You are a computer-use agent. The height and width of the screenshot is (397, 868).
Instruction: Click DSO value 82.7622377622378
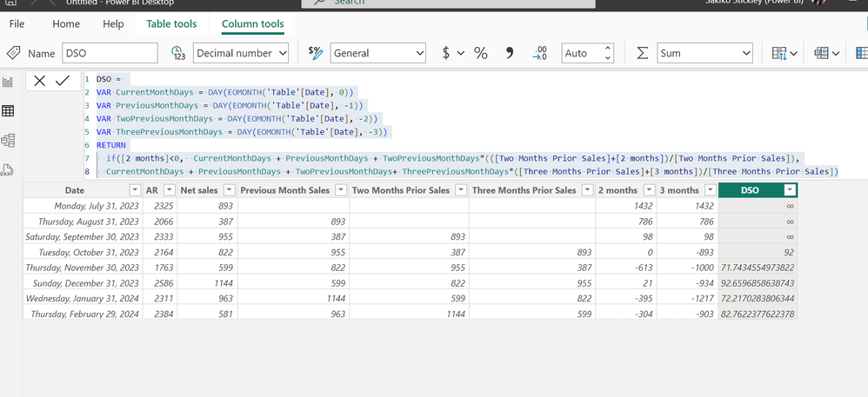(x=758, y=314)
